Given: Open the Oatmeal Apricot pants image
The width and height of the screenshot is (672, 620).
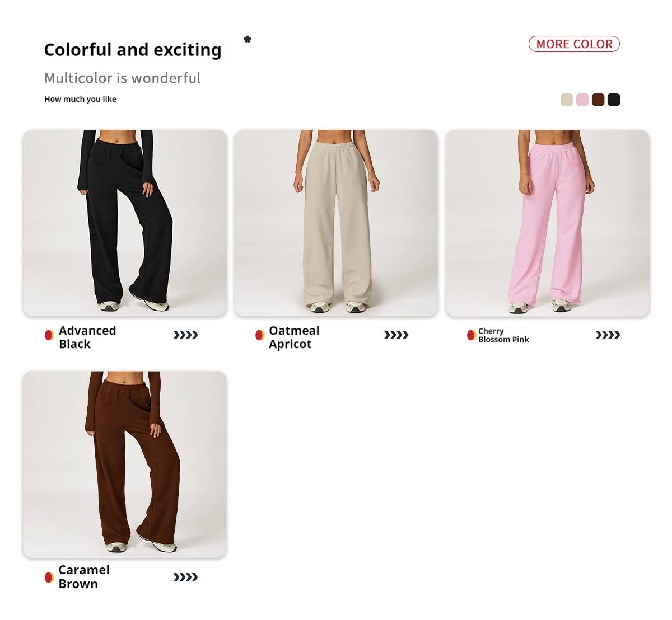Looking at the screenshot, I should pos(336,223).
